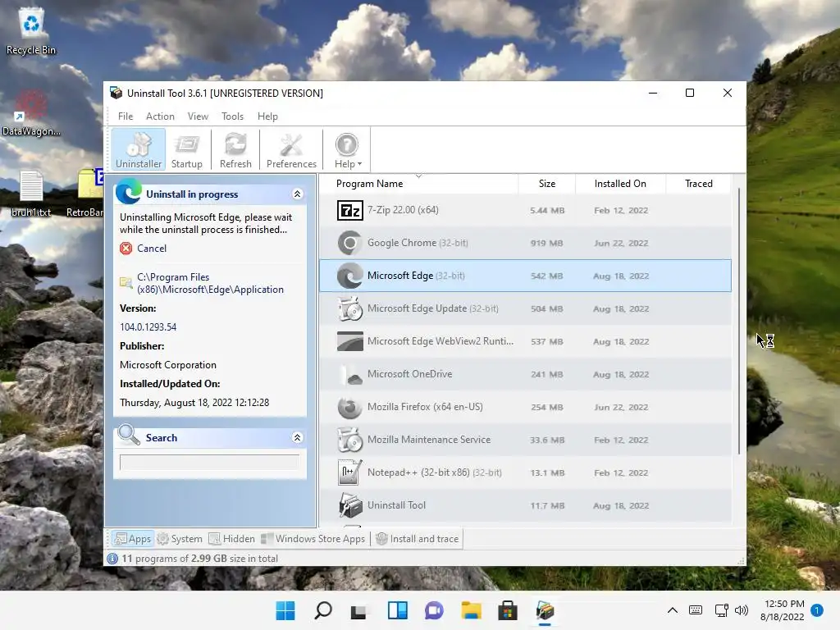Click into the Search input field

point(209,462)
